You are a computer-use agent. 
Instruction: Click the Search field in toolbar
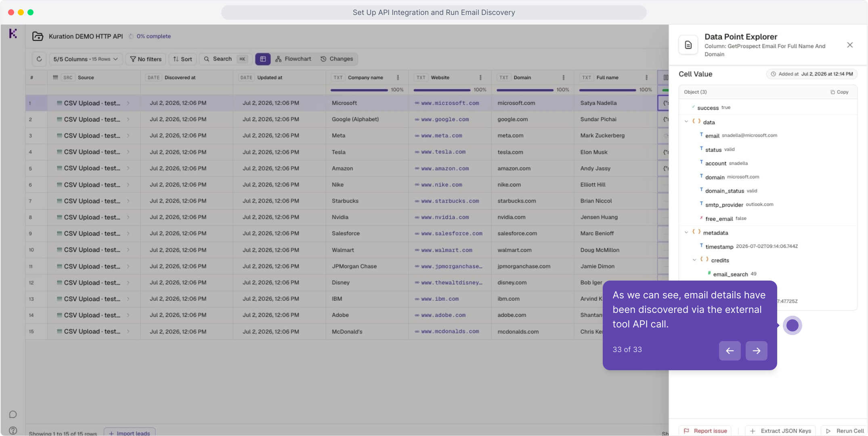226,59
